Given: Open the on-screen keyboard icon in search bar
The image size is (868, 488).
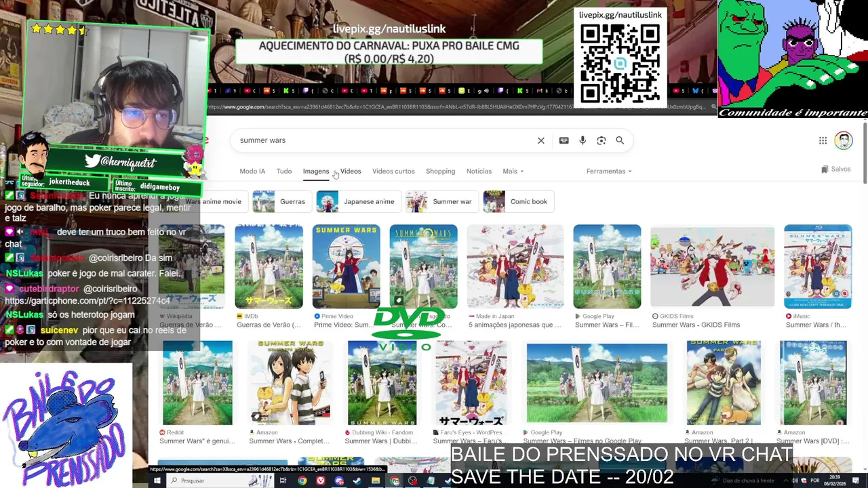Looking at the screenshot, I should [x=564, y=140].
